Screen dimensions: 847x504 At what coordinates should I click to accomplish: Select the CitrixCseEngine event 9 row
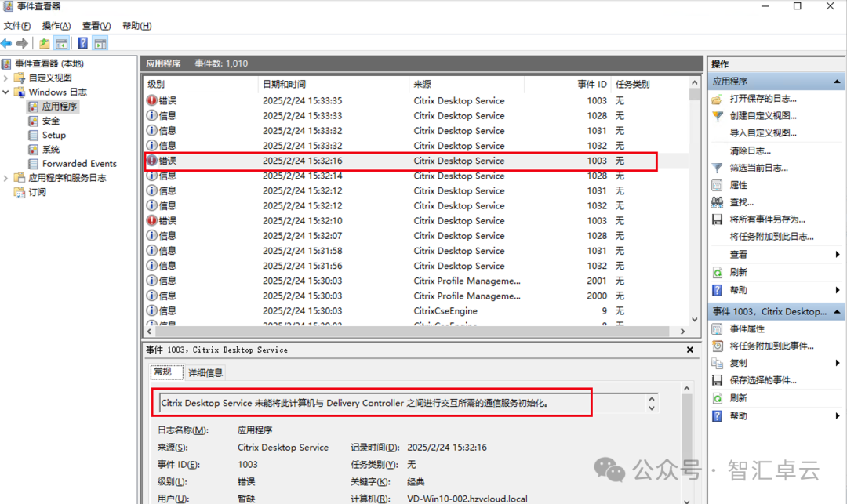click(x=416, y=311)
